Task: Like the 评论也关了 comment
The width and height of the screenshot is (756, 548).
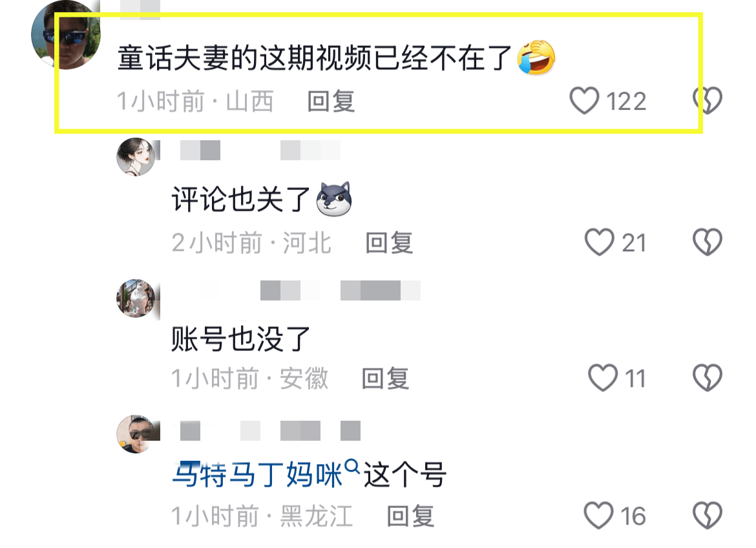Action: point(599,242)
